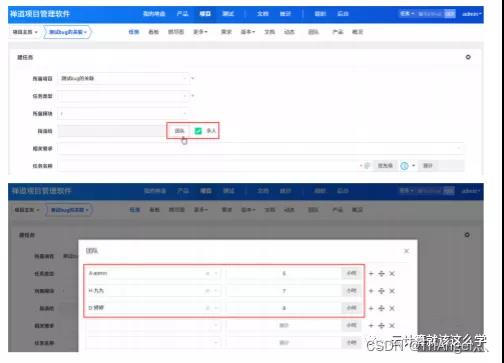Open the 相关需求 dropdown in undimmed form
This screenshot has height=363, width=504.
pyautogui.click(x=261, y=148)
